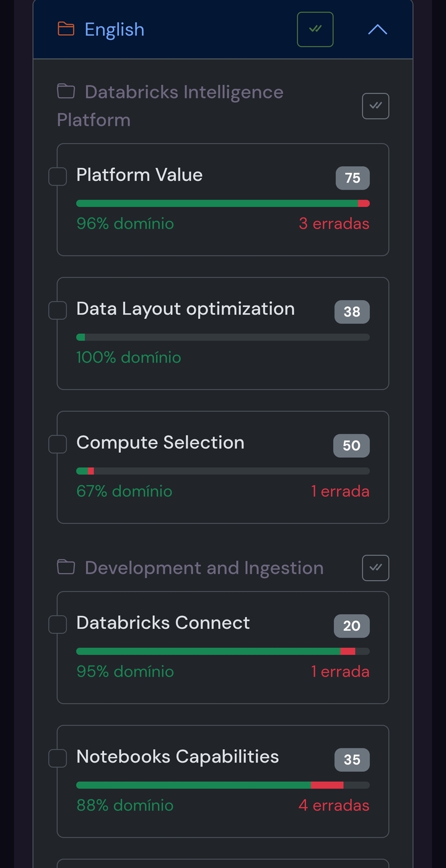Click the select-all double-check icon for English
This screenshot has width=446, height=868.
click(315, 29)
